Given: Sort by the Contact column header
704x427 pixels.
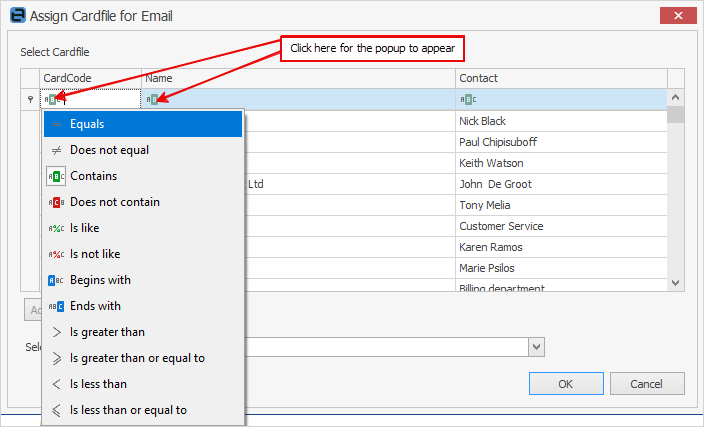Looking at the screenshot, I should coord(561,78).
